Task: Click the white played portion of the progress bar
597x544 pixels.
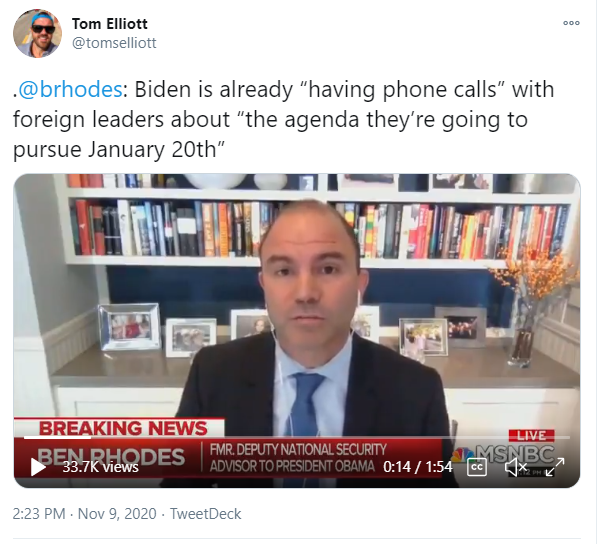Action: [57, 437]
